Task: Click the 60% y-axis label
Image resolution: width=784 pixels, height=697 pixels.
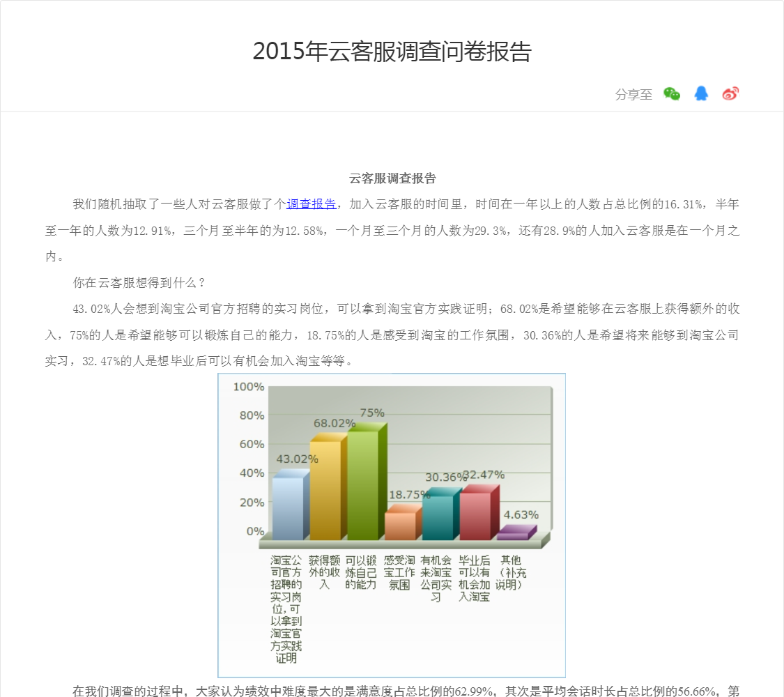Action: click(252, 444)
